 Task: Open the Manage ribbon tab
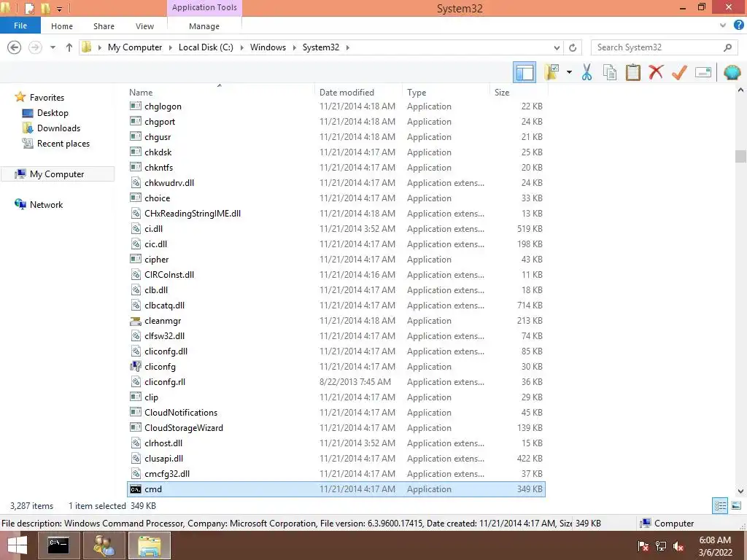(204, 26)
